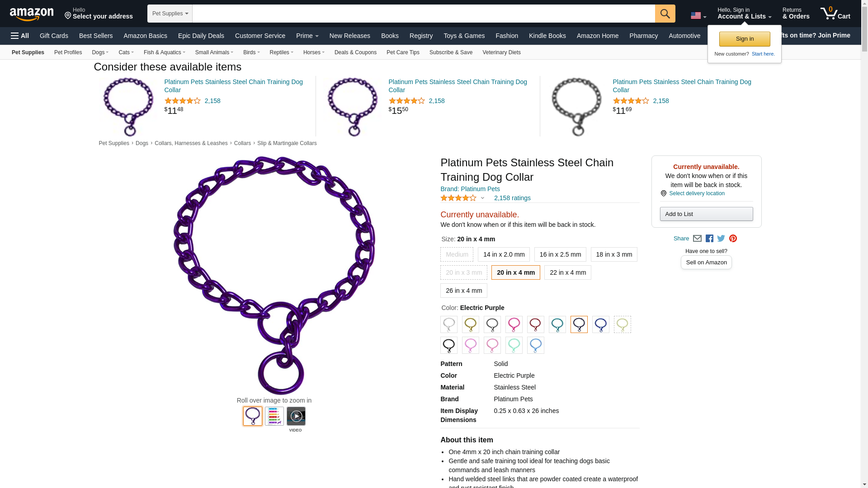The width and height of the screenshot is (868, 488).
Task: Choose size 14 in x 2.0 mm
Action: 504,254
